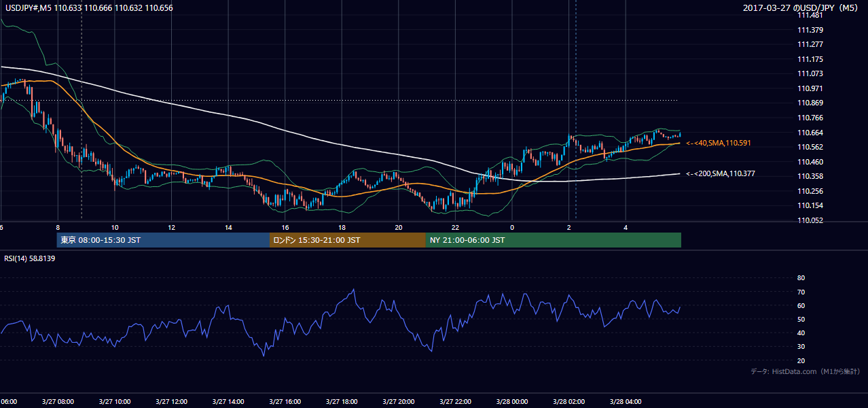Click RSI scale value 30

(x=801, y=347)
